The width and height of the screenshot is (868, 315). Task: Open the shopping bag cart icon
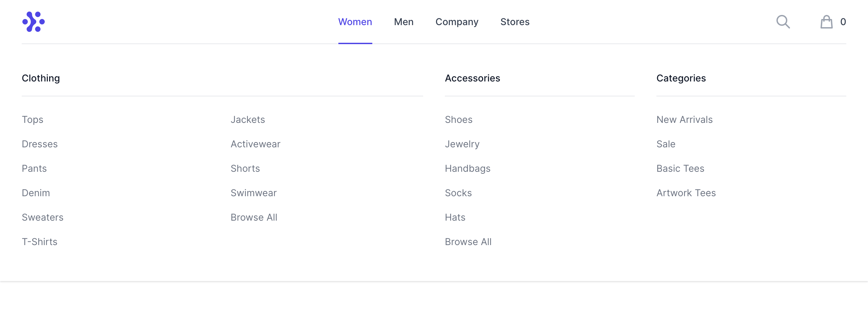point(826,22)
